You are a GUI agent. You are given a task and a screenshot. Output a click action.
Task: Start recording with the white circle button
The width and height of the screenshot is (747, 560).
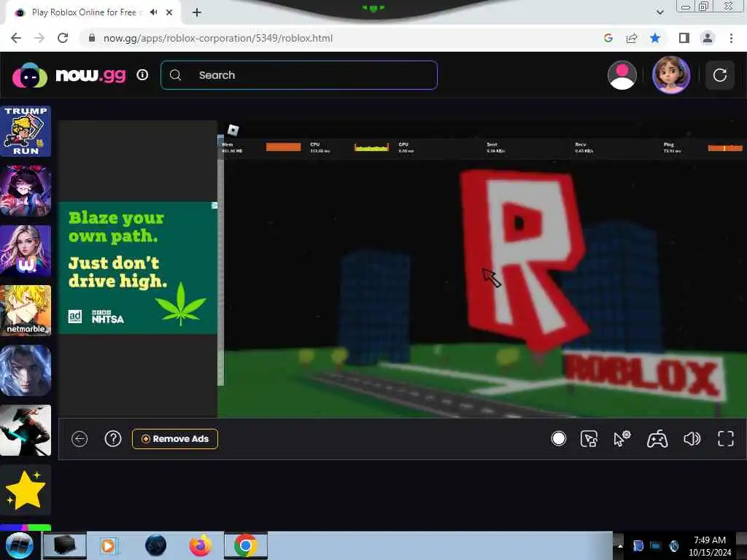point(558,438)
